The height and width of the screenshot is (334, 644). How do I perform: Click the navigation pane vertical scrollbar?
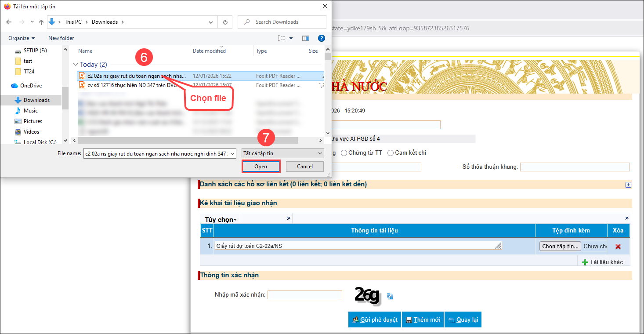65,98
